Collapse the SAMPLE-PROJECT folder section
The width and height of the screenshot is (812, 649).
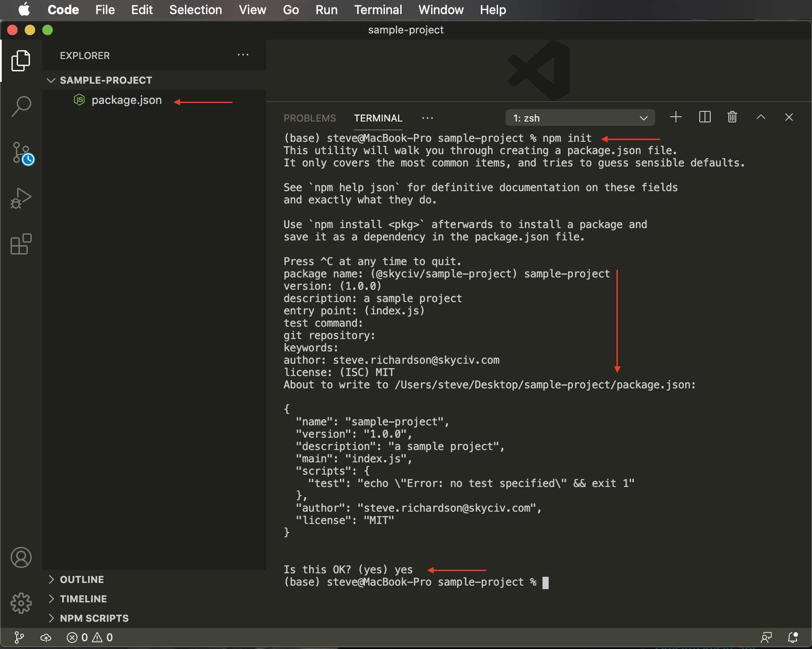click(x=106, y=80)
